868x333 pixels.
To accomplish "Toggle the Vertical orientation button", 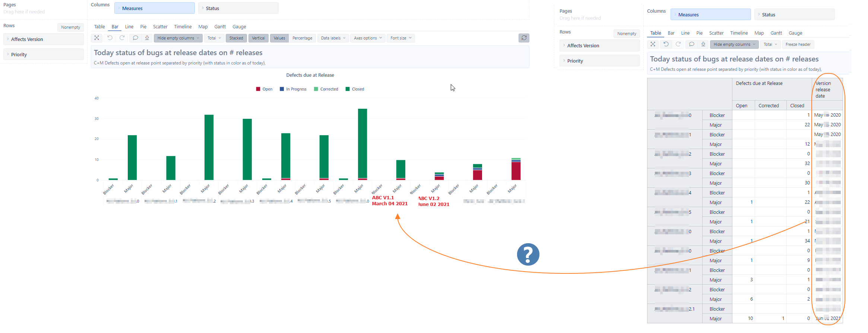I will click(x=258, y=38).
